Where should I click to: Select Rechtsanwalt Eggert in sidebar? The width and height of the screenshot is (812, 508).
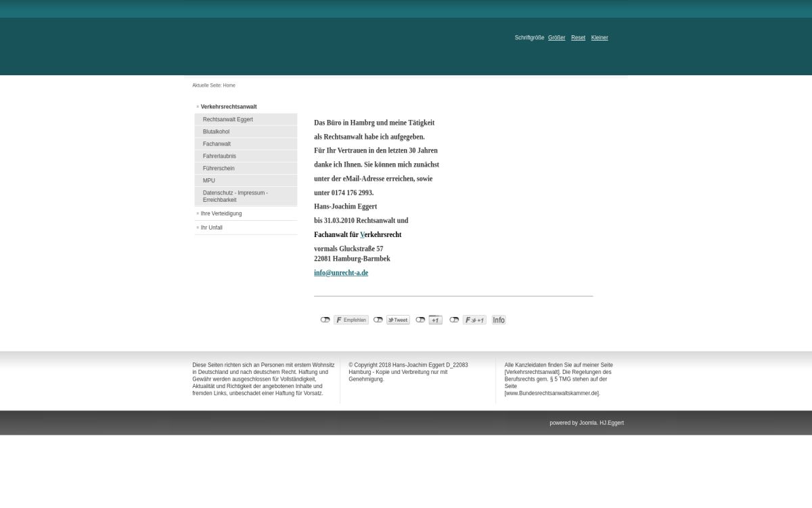pyautogui.click(x=228, y=119)
